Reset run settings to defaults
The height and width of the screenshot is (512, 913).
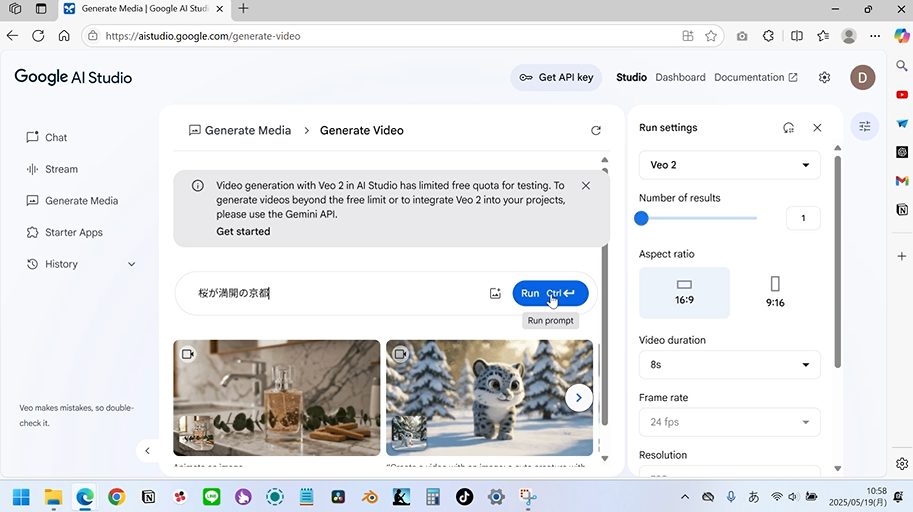click(788, 128)
